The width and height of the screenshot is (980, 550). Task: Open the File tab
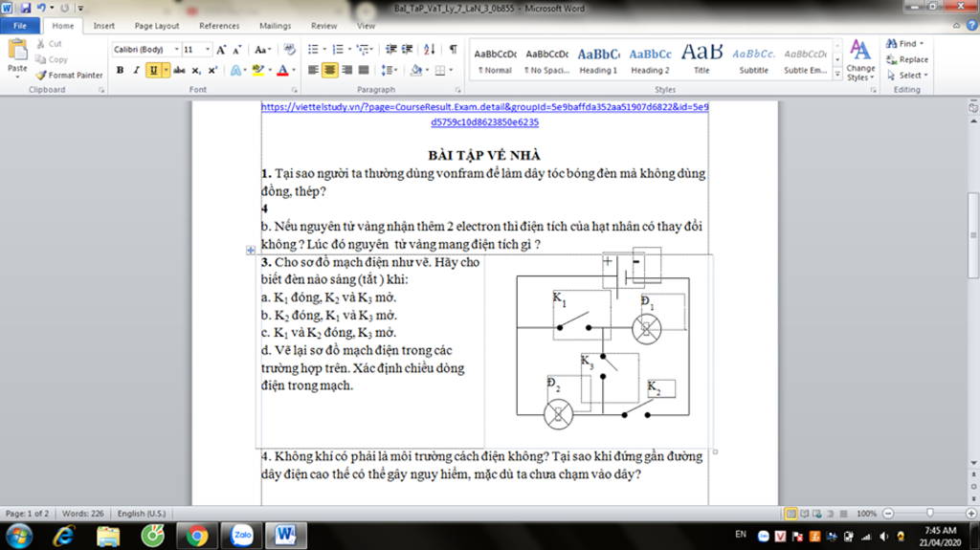point(20,26)
